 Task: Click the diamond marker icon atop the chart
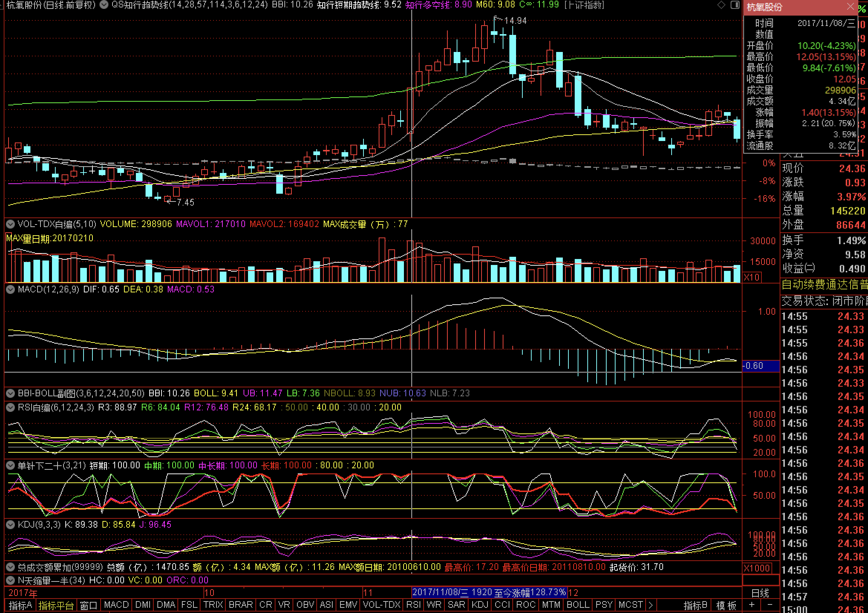(x=721, y=5)
